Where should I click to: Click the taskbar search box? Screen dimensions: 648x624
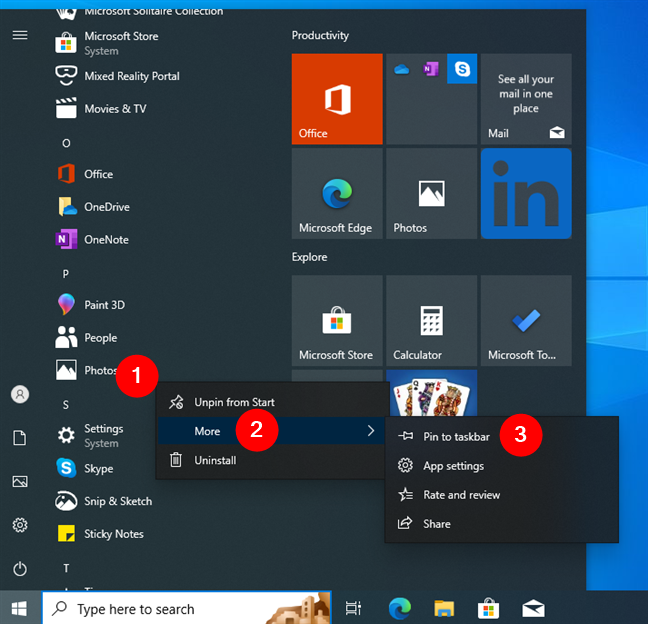(x=187, y=608)
